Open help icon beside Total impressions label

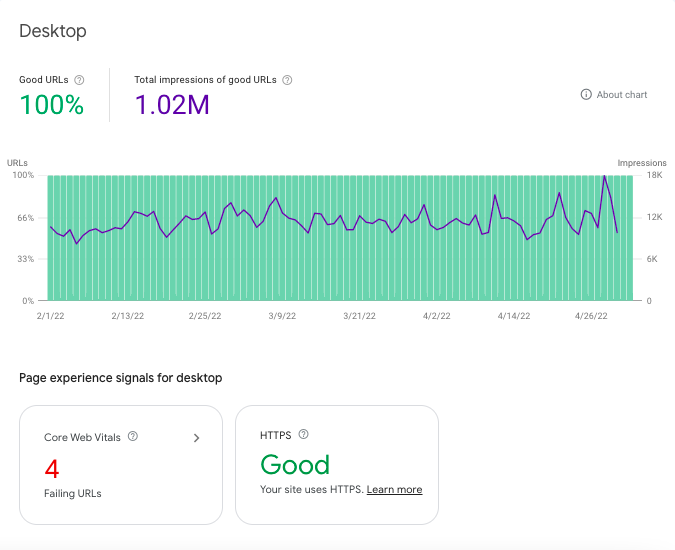[287, 80]
